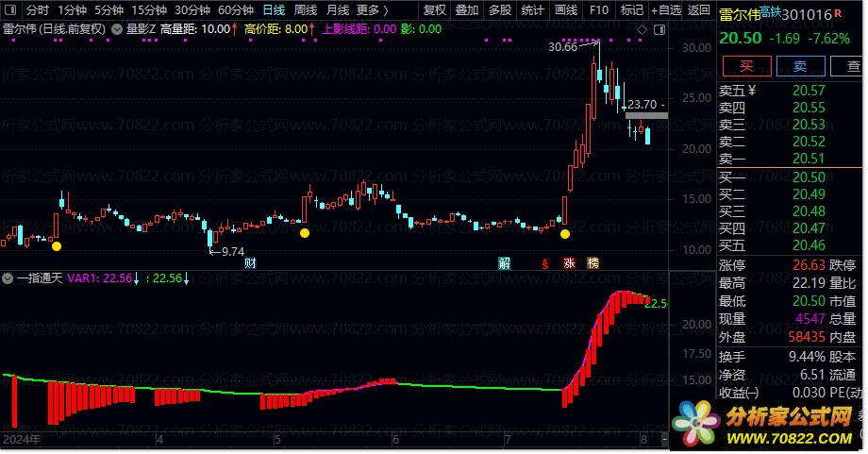The height and width of the screenshot is (454, 868).
Task: Select the 15分钟 period tab
Action: 149,10
